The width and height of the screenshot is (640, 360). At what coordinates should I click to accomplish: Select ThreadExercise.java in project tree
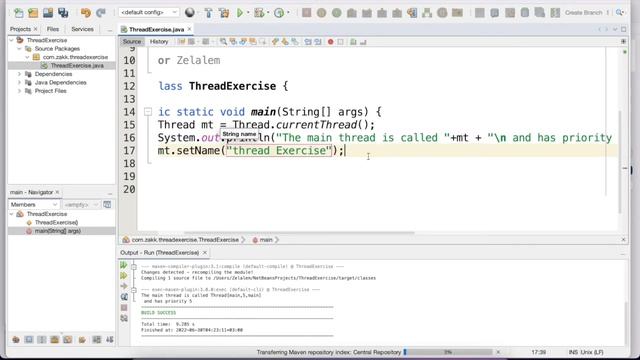[x=77, y=66]
